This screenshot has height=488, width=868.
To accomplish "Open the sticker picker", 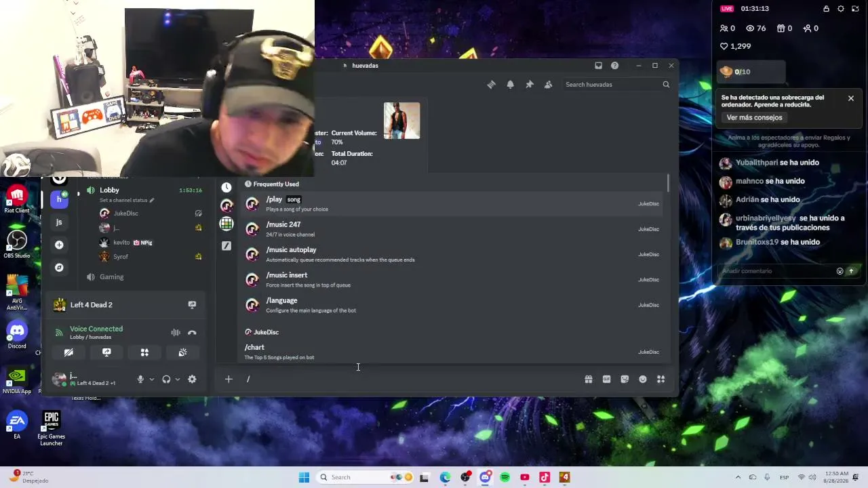I will [x=625, y=380].
